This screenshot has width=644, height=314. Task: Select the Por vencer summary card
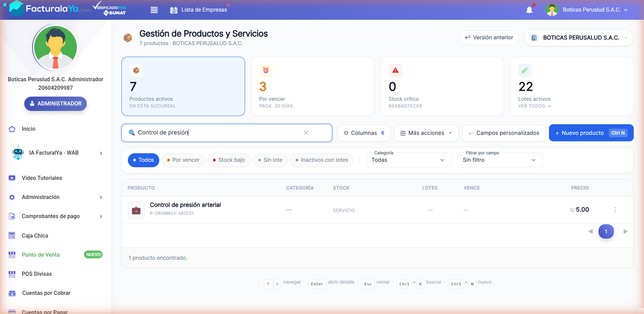(313, 86)
